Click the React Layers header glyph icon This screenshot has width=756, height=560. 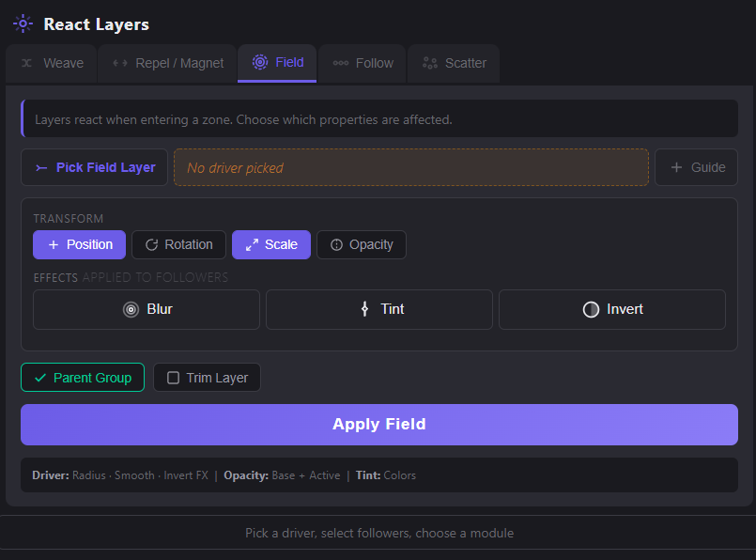click(x=23, y=23)
